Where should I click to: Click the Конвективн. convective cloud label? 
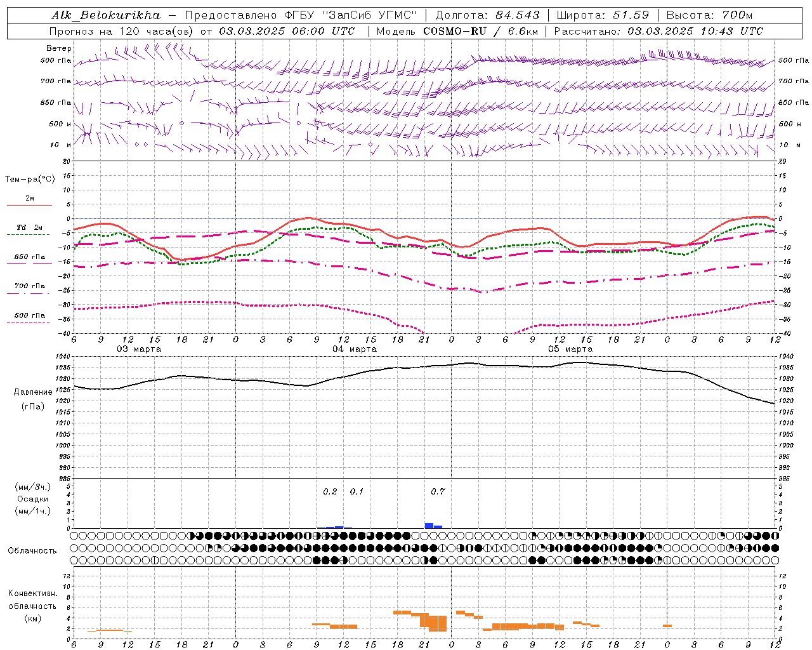click(32, 594)
